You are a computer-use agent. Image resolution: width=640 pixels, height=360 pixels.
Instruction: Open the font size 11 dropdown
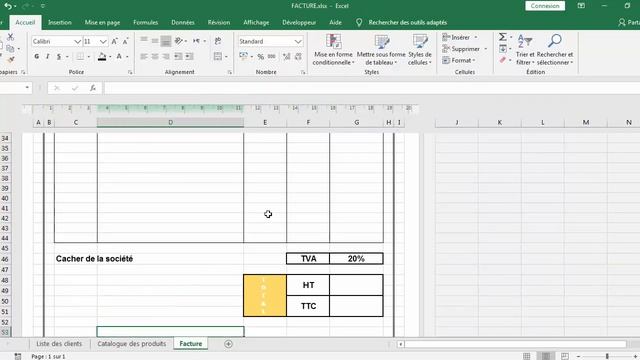tap(103, 42)
